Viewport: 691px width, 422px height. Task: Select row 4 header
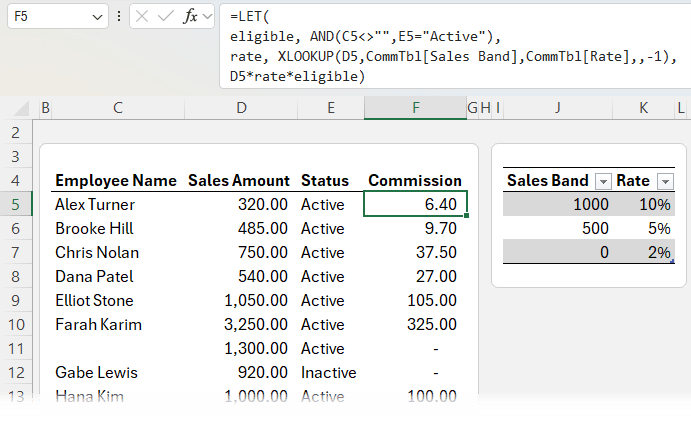pyautogui.click(x=16, y=180)
